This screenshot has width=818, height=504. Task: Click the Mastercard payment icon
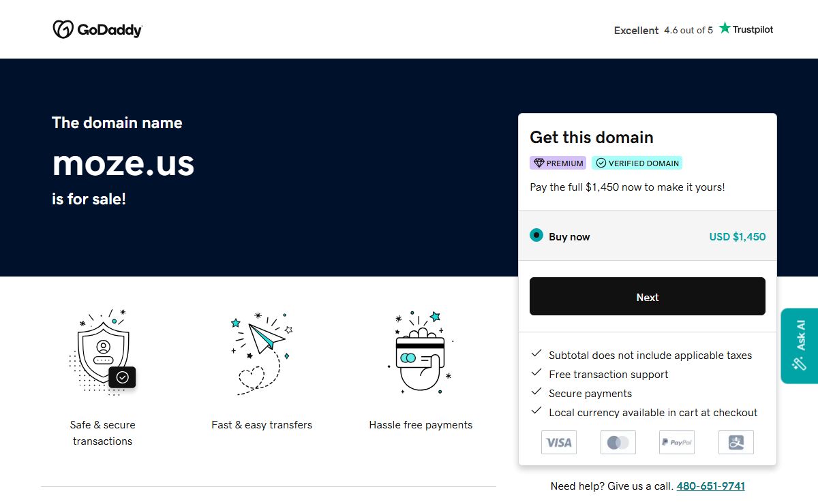pos(618,443)
